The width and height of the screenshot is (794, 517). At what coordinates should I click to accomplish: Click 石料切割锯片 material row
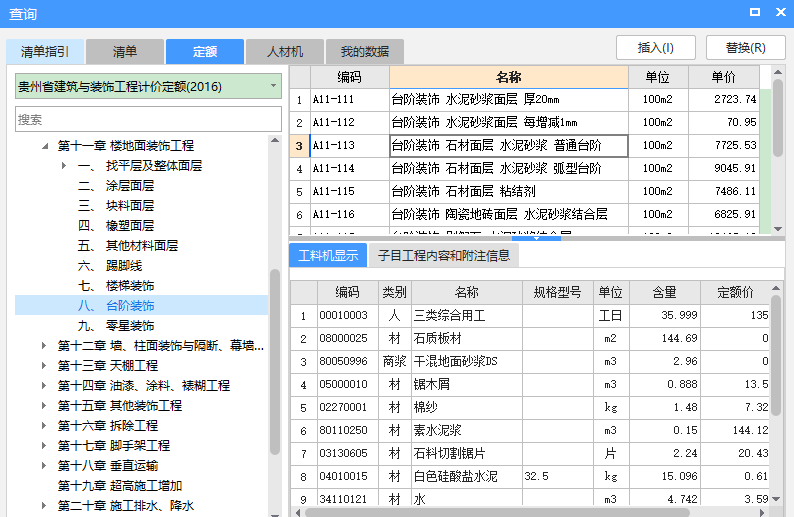531,453
